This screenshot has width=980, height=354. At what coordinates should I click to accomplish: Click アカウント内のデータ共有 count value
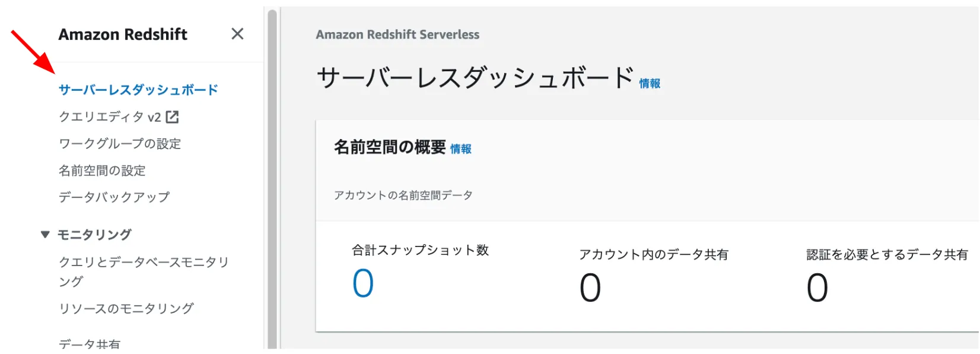[x=590, y=288]
